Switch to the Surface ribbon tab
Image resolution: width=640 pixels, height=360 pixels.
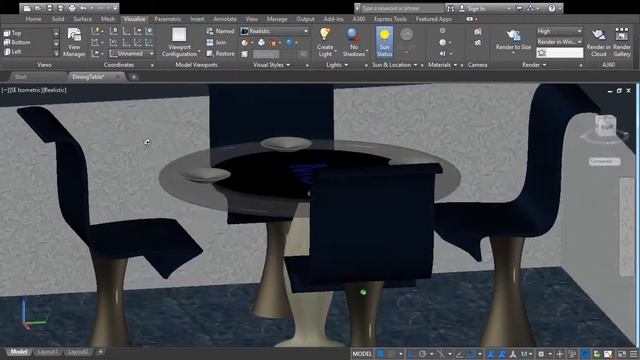point(82,19)
